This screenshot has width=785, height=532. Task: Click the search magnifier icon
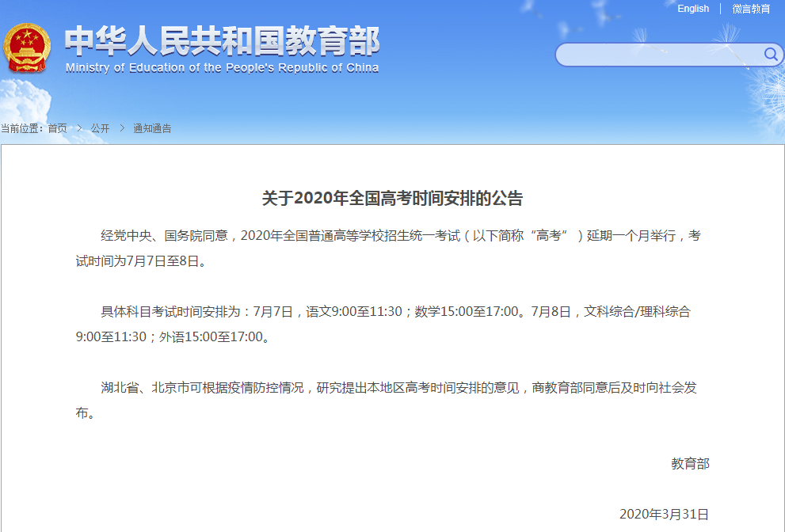[769, 55]
